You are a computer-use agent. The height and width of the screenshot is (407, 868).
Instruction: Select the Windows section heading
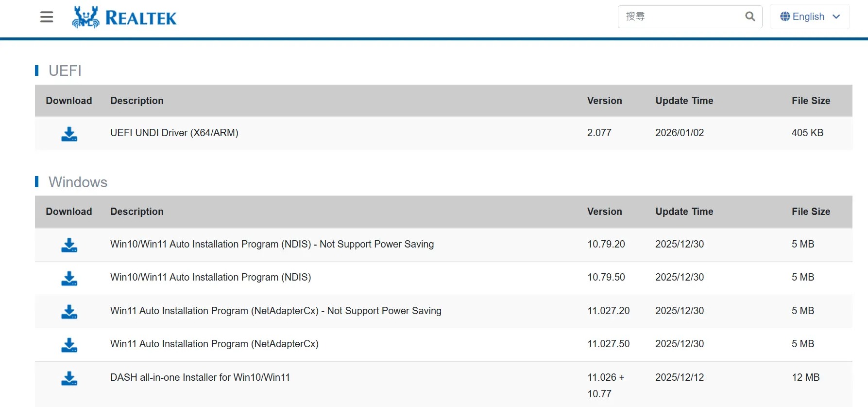[x=77, y=182]
